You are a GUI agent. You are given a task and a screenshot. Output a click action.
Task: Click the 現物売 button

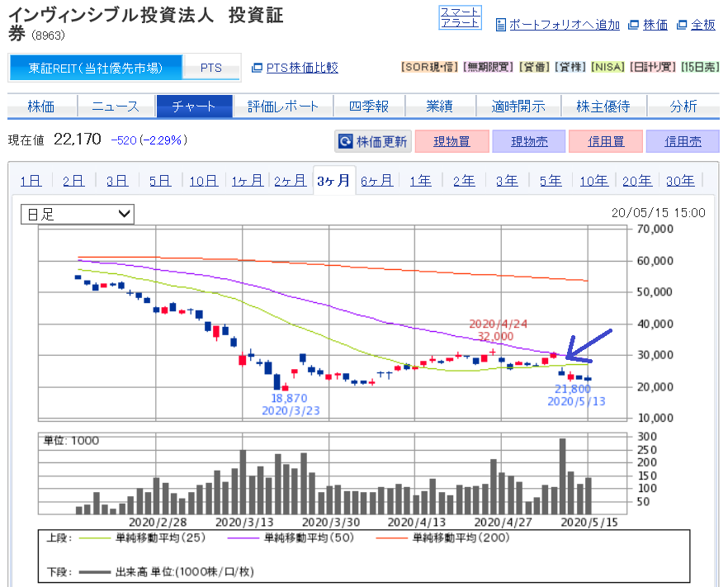coord(529,141)
